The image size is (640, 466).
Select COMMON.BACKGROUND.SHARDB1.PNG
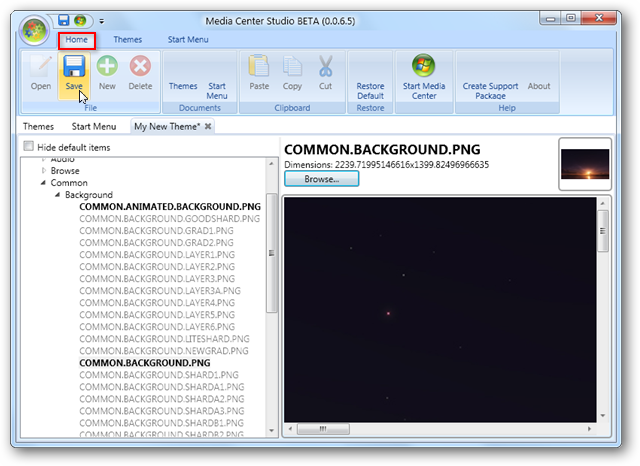[x=161, y=423]
